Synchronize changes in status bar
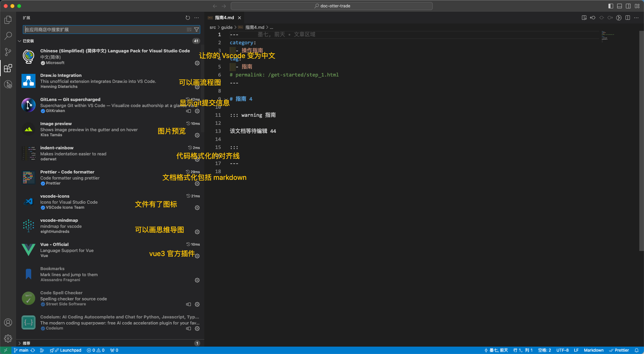 click(33, 350)
